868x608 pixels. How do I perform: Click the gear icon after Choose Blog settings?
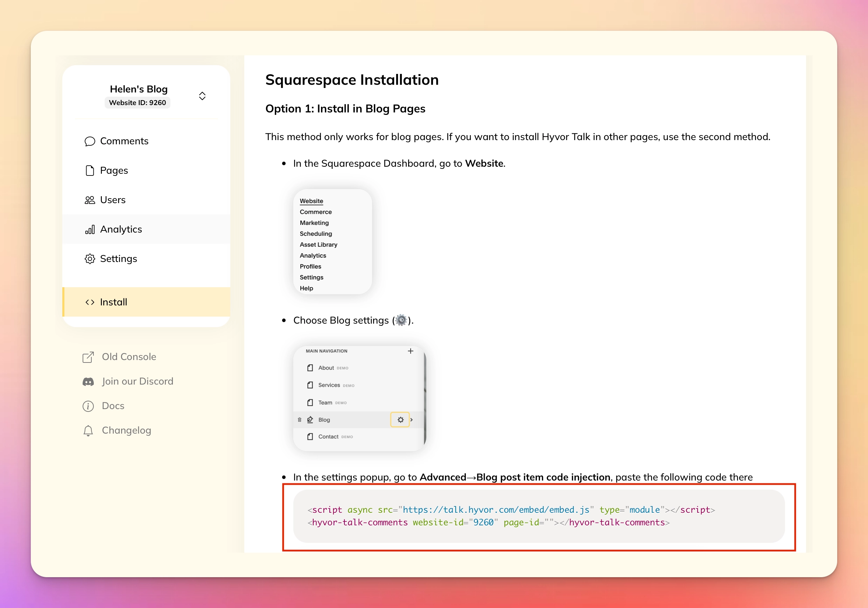pyautogui.click(x=401, y=320)
